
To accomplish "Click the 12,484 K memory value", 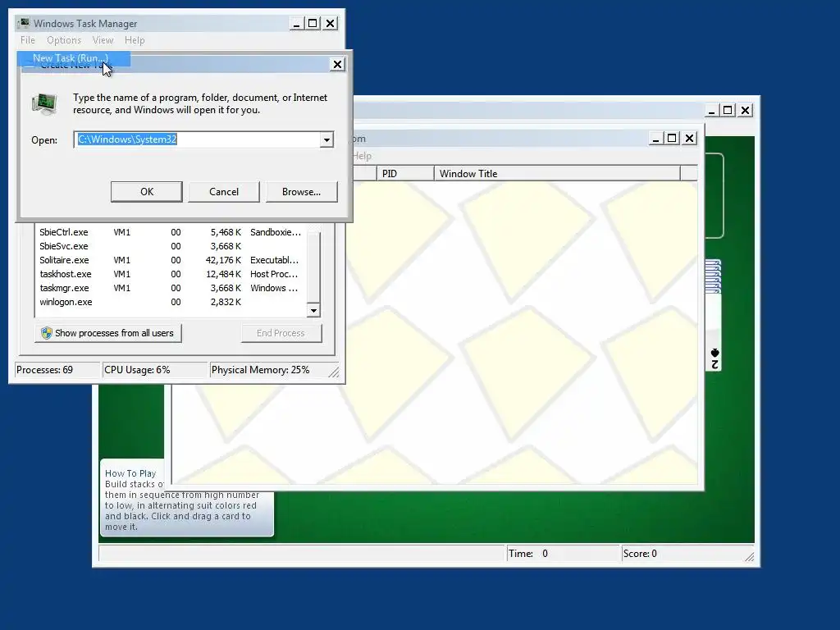I will click(223, 274).
